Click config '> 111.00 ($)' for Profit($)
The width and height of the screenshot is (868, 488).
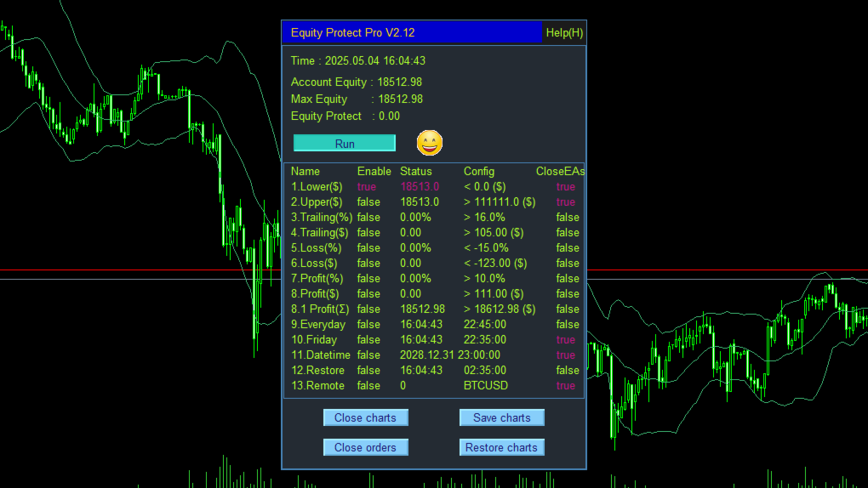pos(494,294)
